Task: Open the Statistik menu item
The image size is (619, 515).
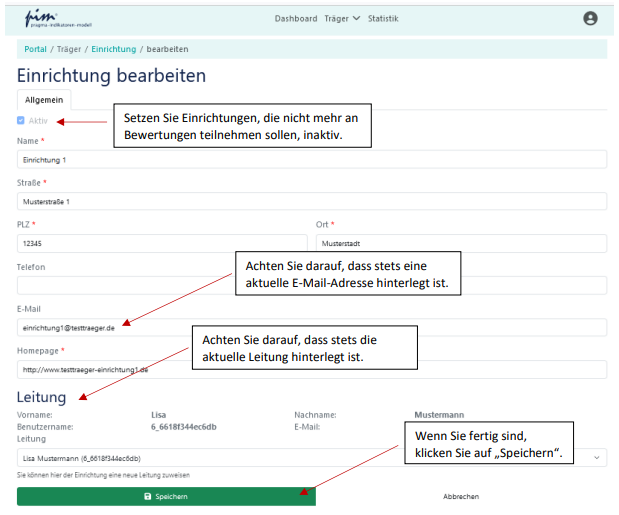Action: [383, 18]
